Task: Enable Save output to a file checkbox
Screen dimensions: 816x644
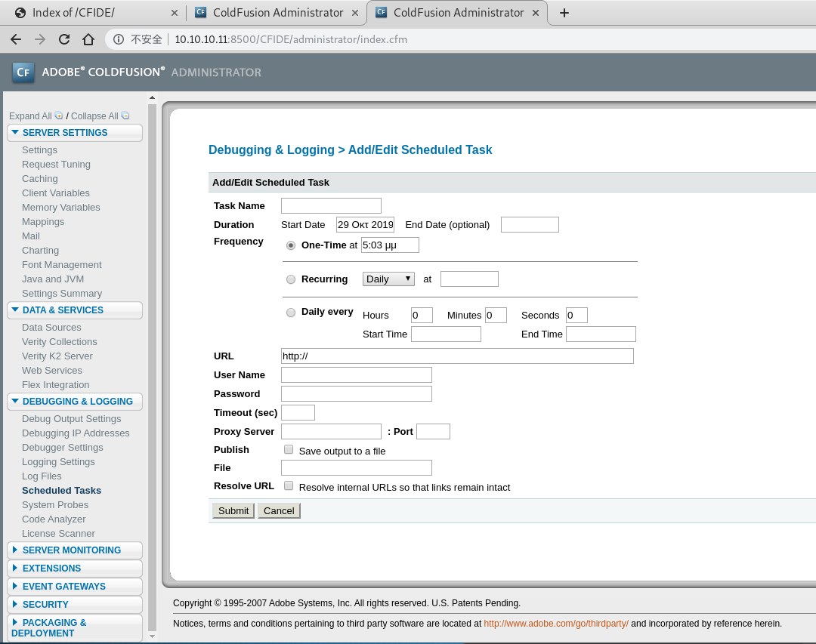Action: click(x=289, y=450)
